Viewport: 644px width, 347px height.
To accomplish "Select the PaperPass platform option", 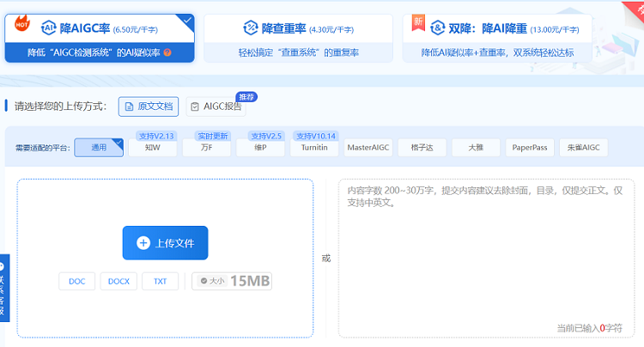I will [530, 148].
